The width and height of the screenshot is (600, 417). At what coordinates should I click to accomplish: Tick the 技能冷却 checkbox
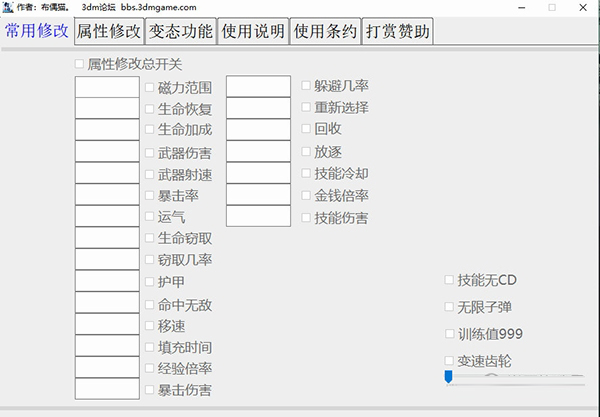click(306, 173)
